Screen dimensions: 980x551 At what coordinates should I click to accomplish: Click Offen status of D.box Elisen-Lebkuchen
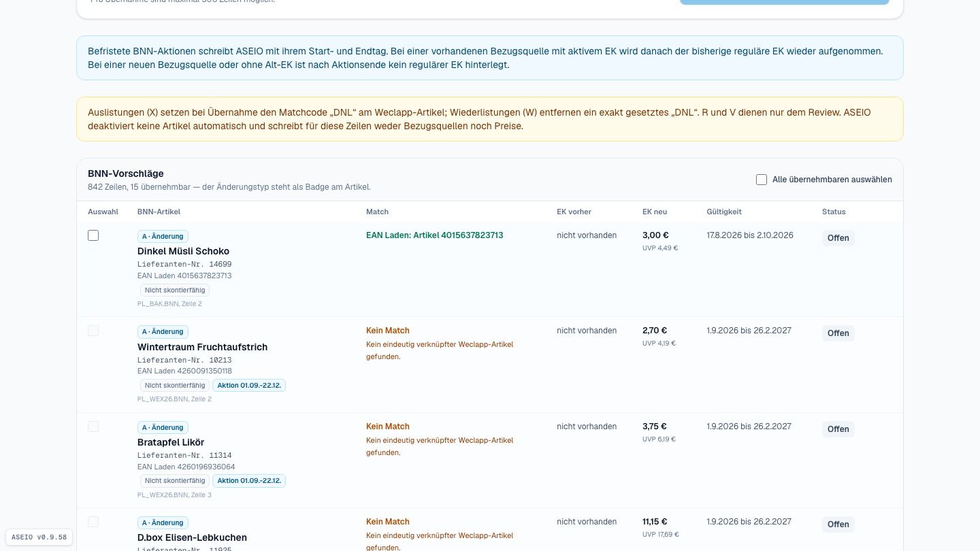[838, 524]
